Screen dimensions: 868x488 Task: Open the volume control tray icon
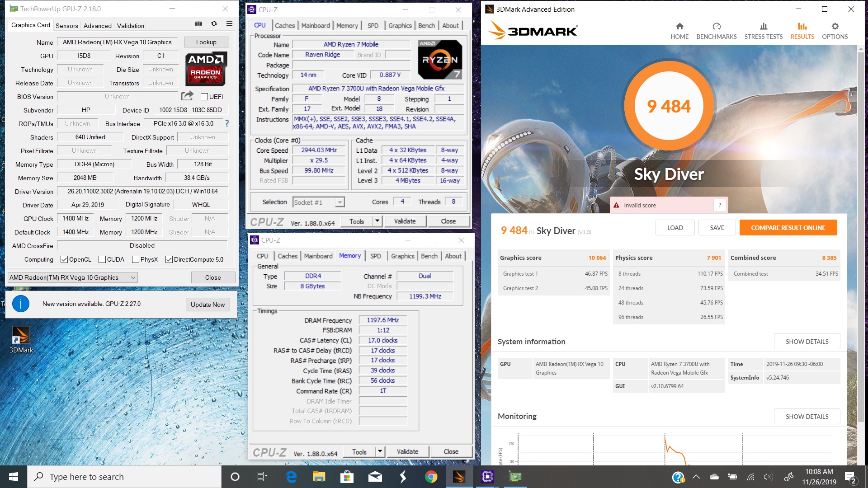click(x=768, y=477)
